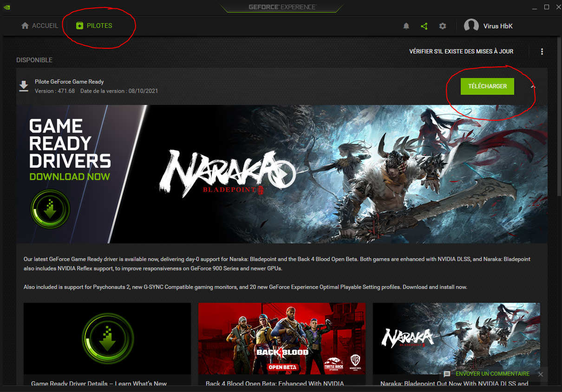
Task: Open Game Ready Driver Details thumbnail
Action: 107,338
